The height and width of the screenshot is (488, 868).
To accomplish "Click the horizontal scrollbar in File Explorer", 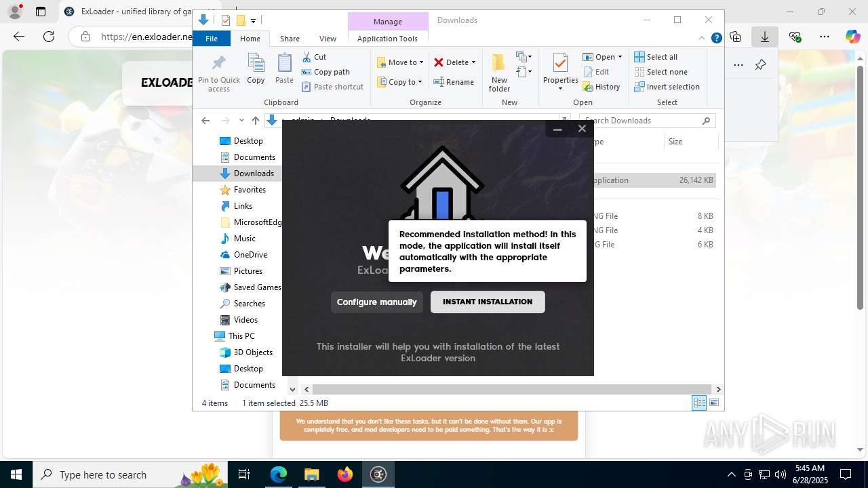I will click(512, 389).
